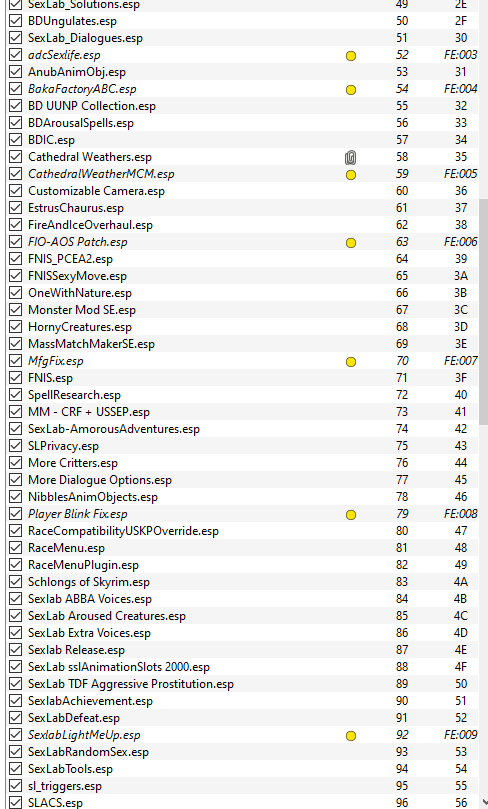Select the SexLab_Dialogues.esp plugin name
Viewport: 488px width, 809px height.
[85, 38]
